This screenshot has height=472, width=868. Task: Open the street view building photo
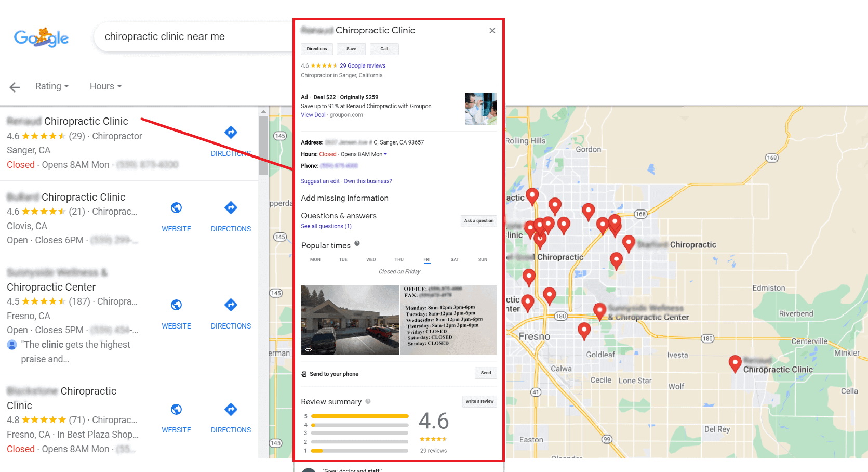click(x=350, y=320)
